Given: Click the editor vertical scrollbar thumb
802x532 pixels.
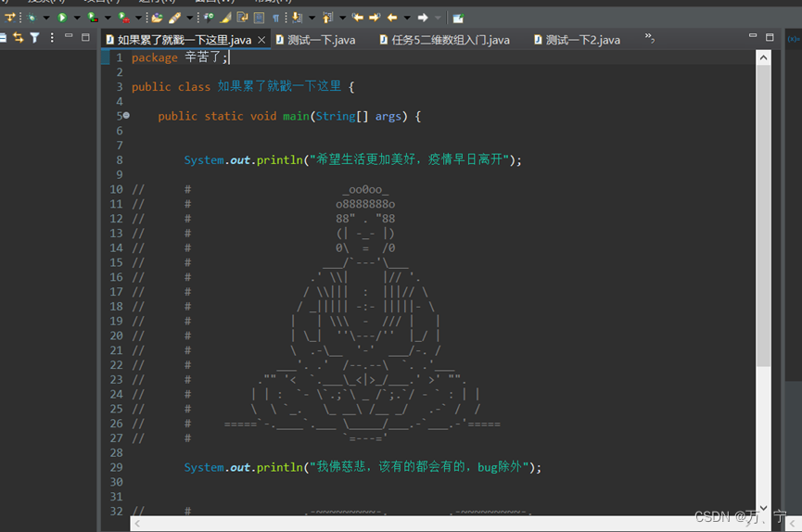Looking at the screenshot, I should [764, 216].
